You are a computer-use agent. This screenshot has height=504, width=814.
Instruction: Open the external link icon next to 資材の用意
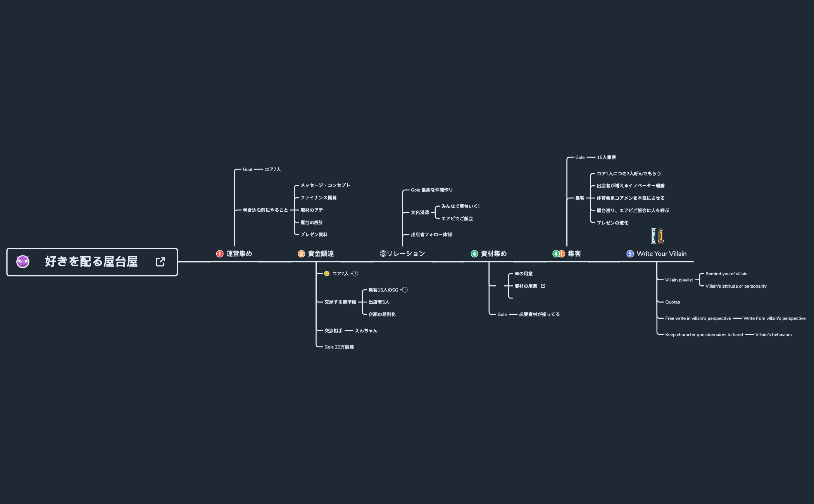point(543,286)
